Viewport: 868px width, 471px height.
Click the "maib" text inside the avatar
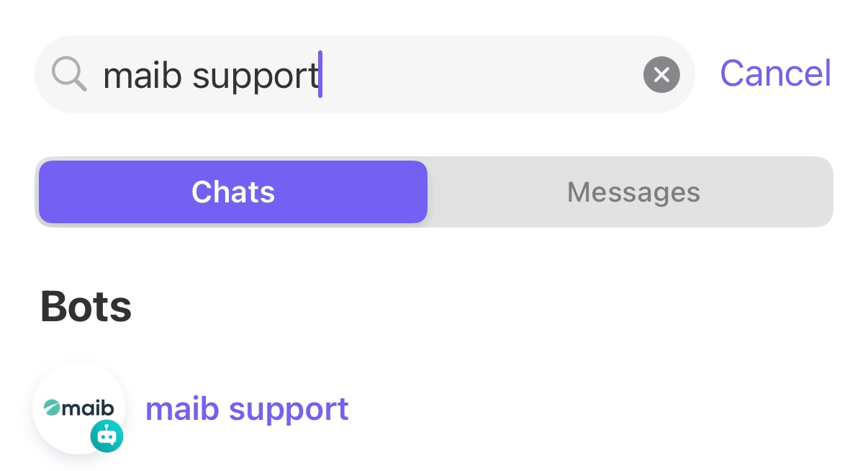[89, 409]
